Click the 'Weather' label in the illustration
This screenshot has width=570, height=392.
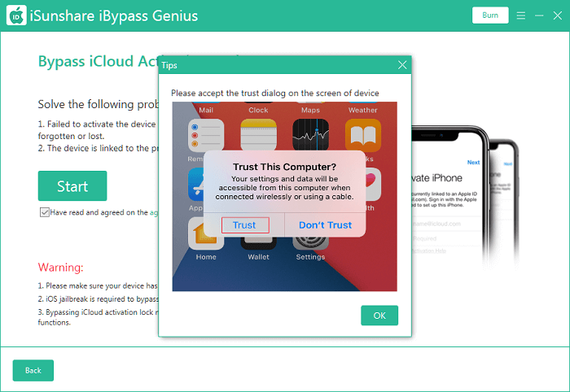pos(363,110)
